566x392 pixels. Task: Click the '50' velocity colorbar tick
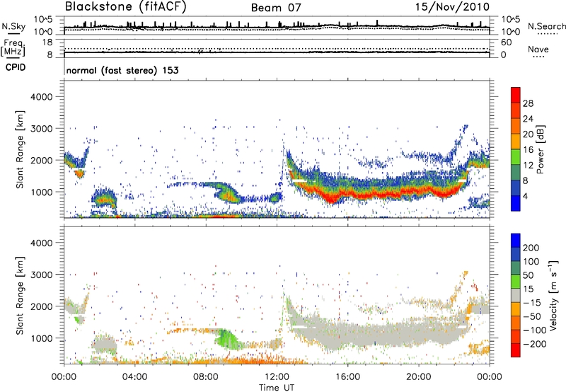528,275
